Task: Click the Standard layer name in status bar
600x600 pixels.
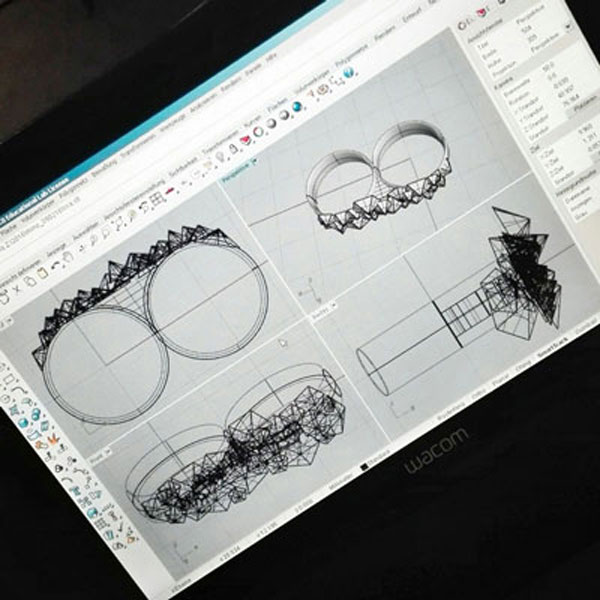Action: [x=380, y=457]
